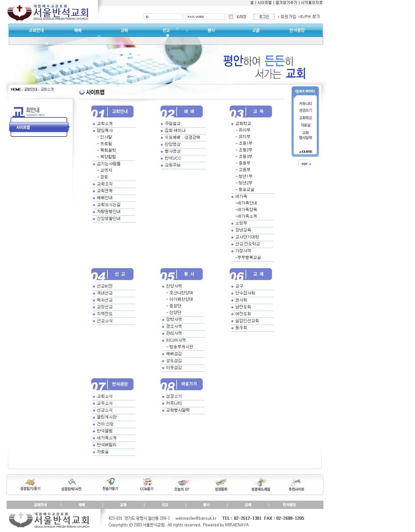Open the 반석광장 top navigation menu

coord(297,30)
